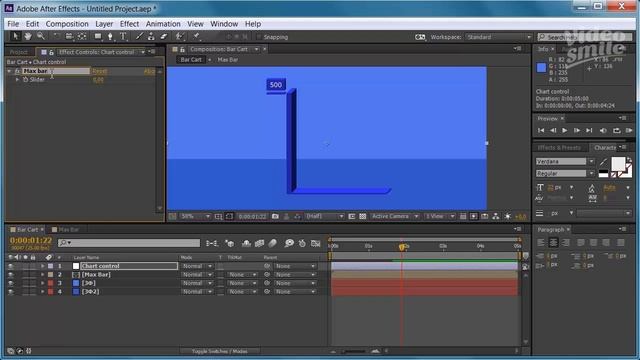The image size is (640, 360).
Task: Select the Zoom magnifier tool
Action: pyautogui.click(x=40, y=36)
